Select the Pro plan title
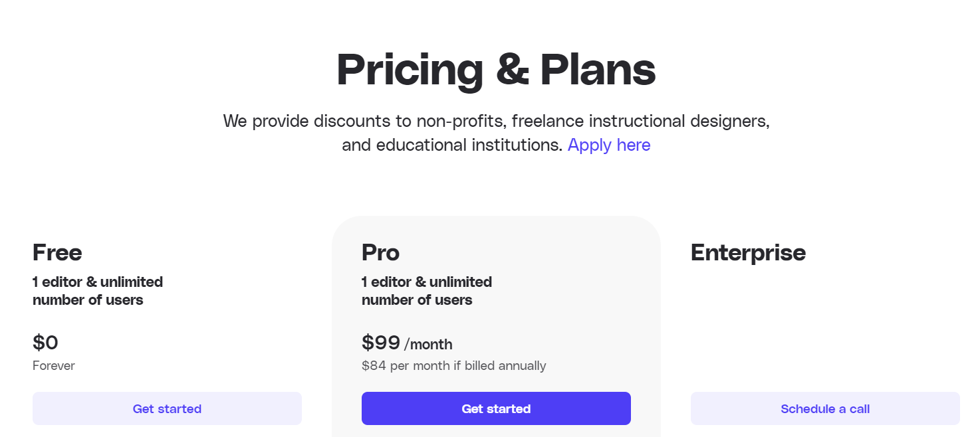 [x=380, y=252]
